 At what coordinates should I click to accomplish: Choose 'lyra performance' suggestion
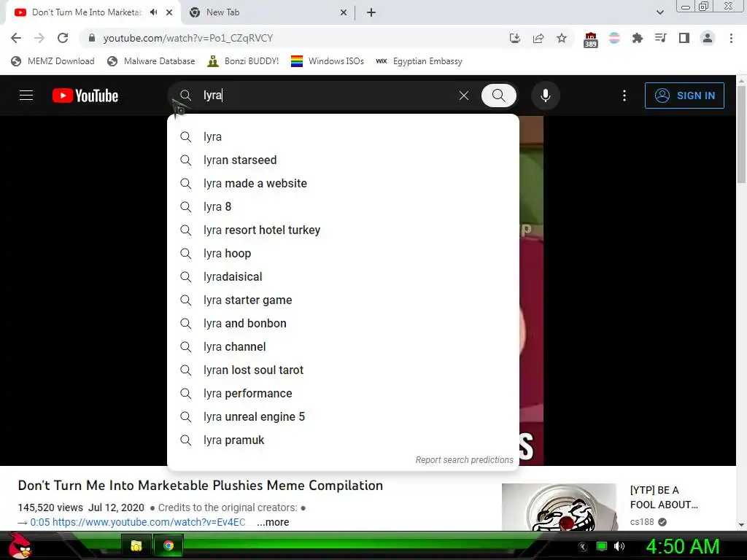click(343, 393)
